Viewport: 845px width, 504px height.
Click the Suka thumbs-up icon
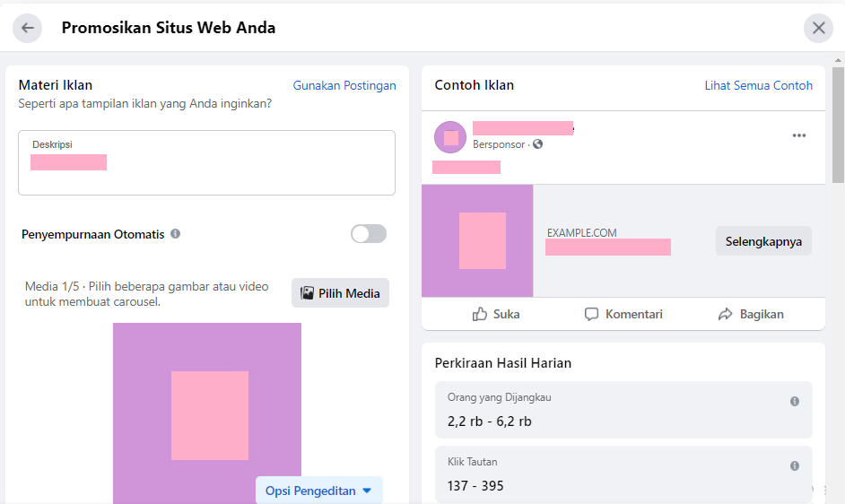[x=480, y=314]
